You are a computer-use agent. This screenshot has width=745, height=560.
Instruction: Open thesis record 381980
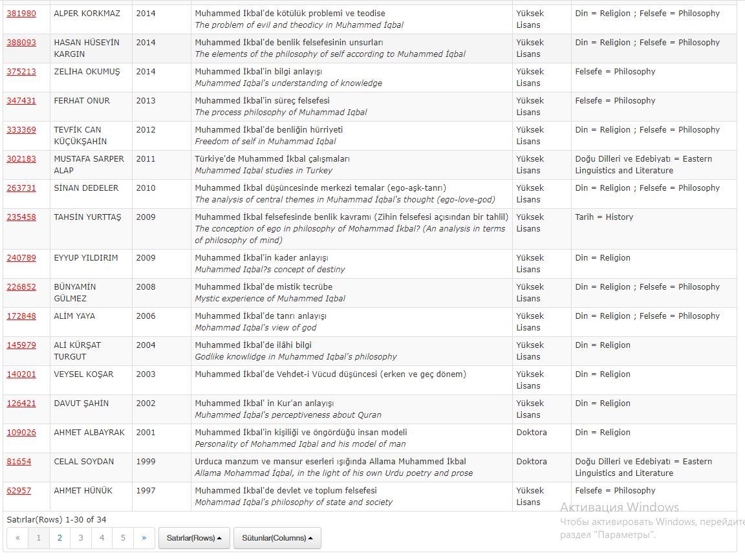pos(21,14)
